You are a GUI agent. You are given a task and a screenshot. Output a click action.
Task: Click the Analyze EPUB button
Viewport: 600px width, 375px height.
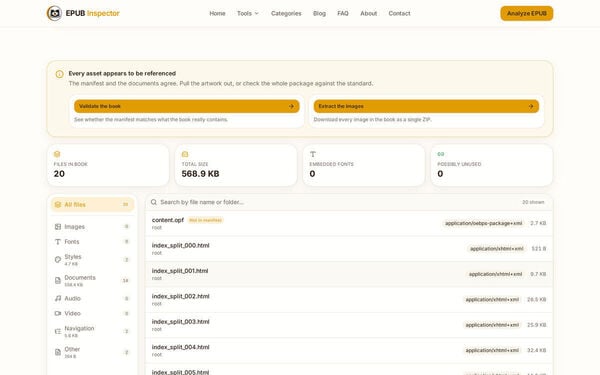point(527,13)
